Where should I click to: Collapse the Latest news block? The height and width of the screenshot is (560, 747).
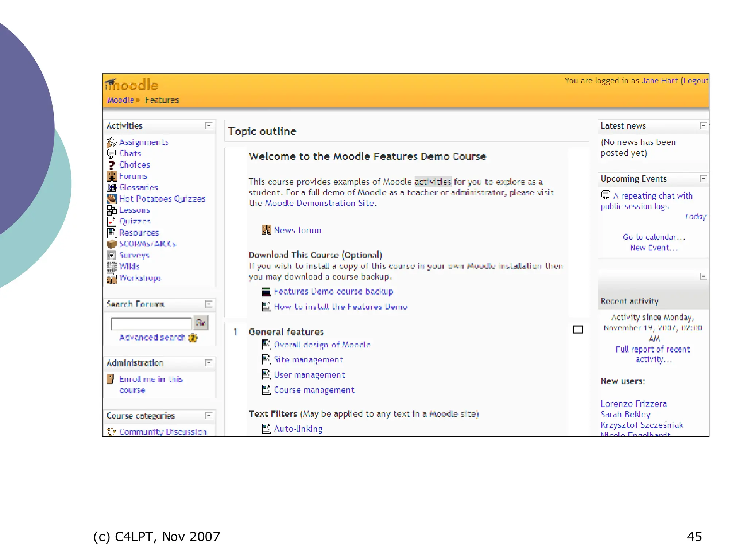click(703, 126)
